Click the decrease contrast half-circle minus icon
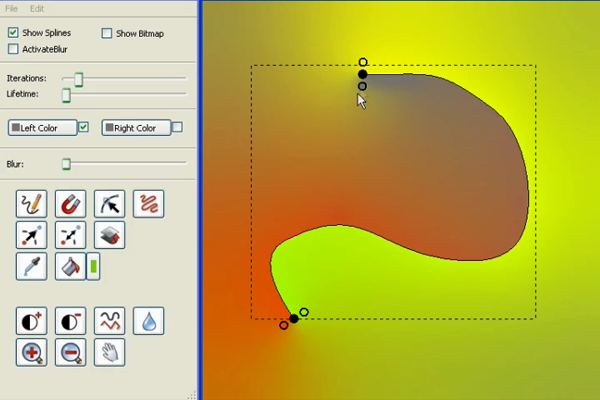Image resolution: width=600 pixels, height=400 pixels. [70, 321]
